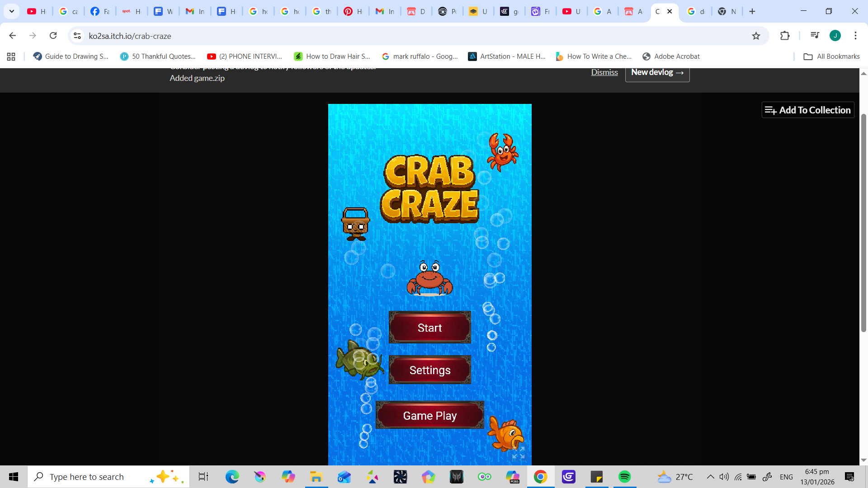Open site information icon in the address bar
The height and width of the screenshot is (488, 868).
pyautogui.click(x=77, y=36)
